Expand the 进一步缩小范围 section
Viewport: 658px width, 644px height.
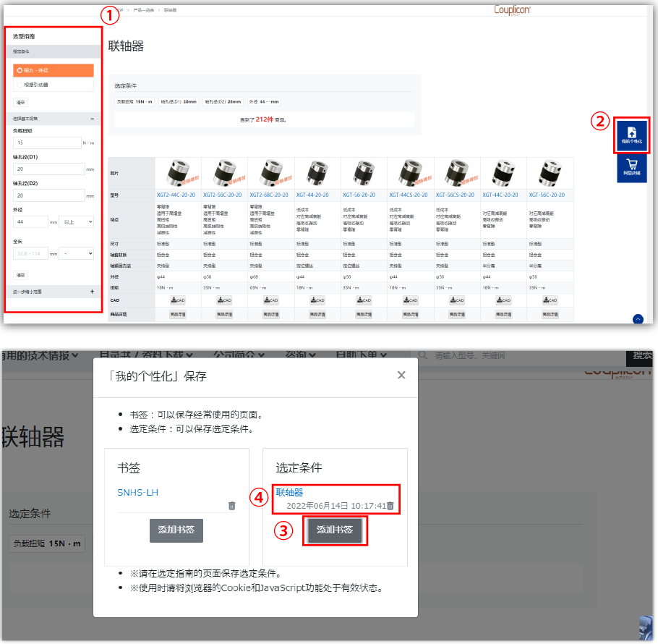click(x=92, y=292)
